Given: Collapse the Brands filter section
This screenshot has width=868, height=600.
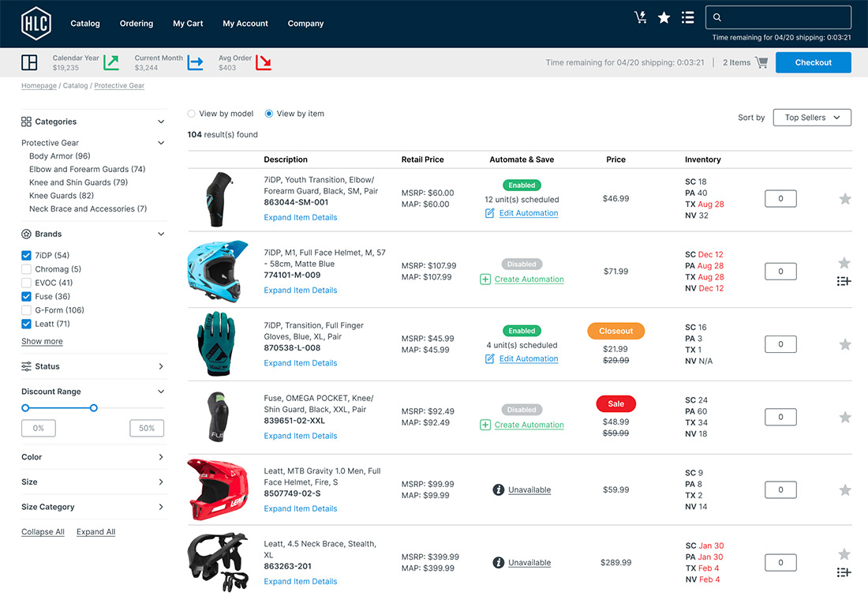Looking at the screenshot, I should coord(161,234).
